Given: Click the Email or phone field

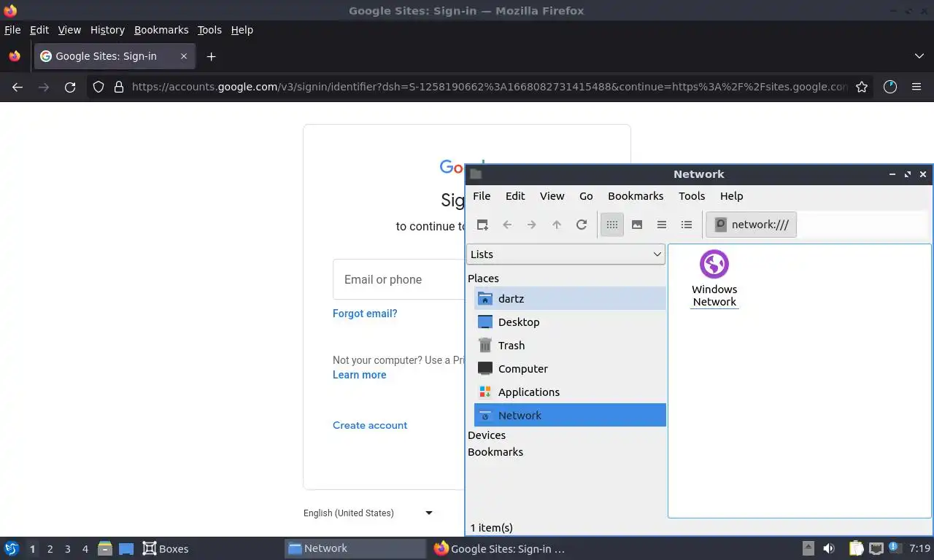Looking at the screenshot, I should (398, 279).
